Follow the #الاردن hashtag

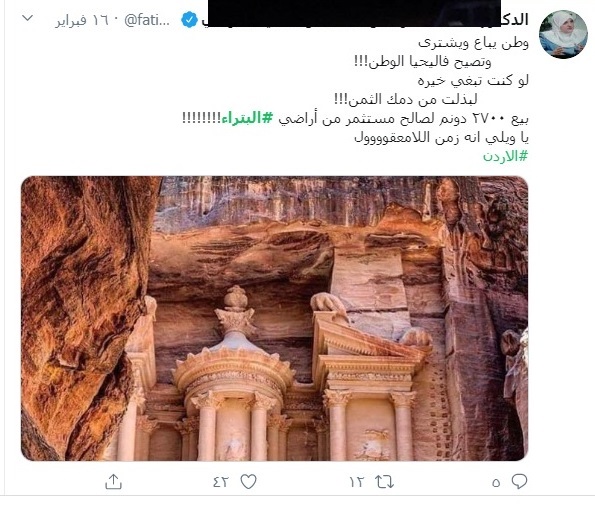(505, 156)
